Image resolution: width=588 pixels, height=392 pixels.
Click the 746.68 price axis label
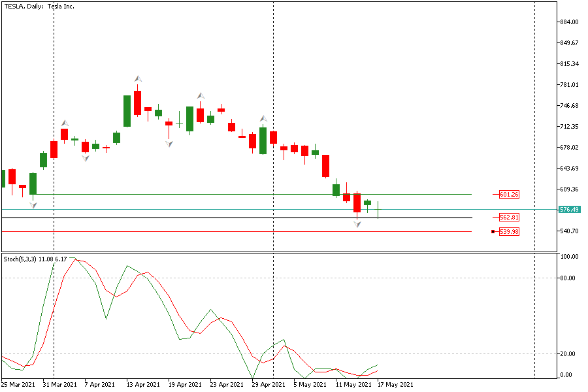point(569,106)
